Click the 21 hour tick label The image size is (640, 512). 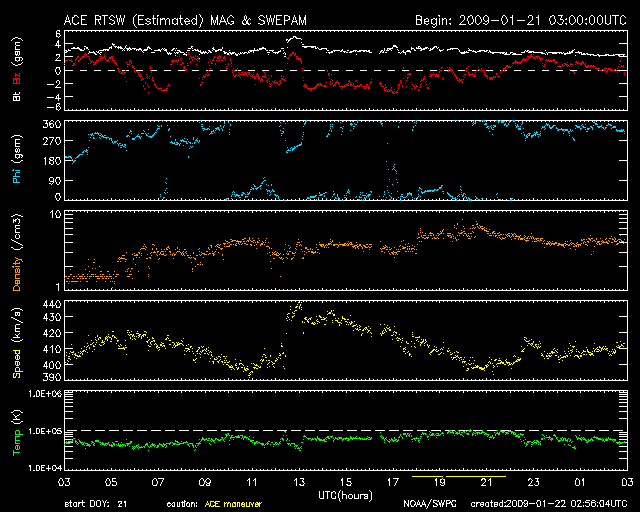click(x=487, y=482)
